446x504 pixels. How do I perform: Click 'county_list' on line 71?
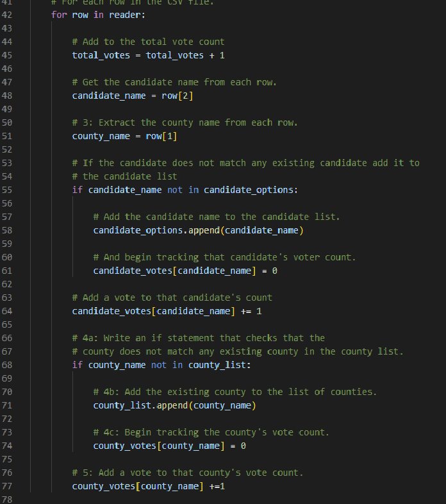coord(122,406)
